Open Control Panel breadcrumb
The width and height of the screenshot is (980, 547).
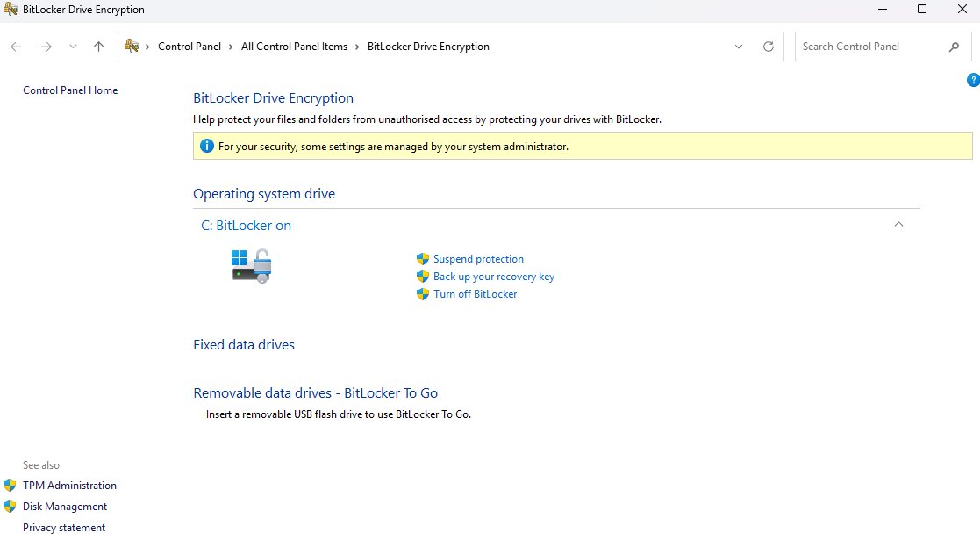[190, 47]
